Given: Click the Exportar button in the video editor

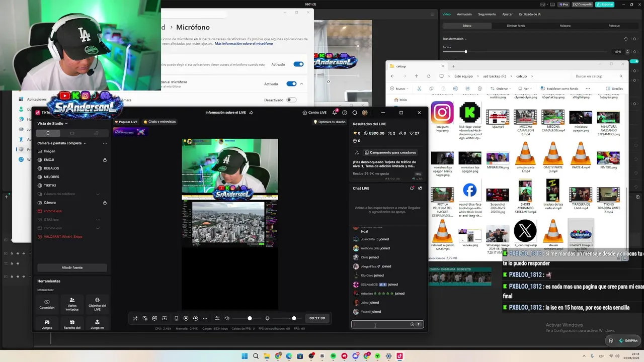Looking at the screenshot, I should [x=605, y=5].
